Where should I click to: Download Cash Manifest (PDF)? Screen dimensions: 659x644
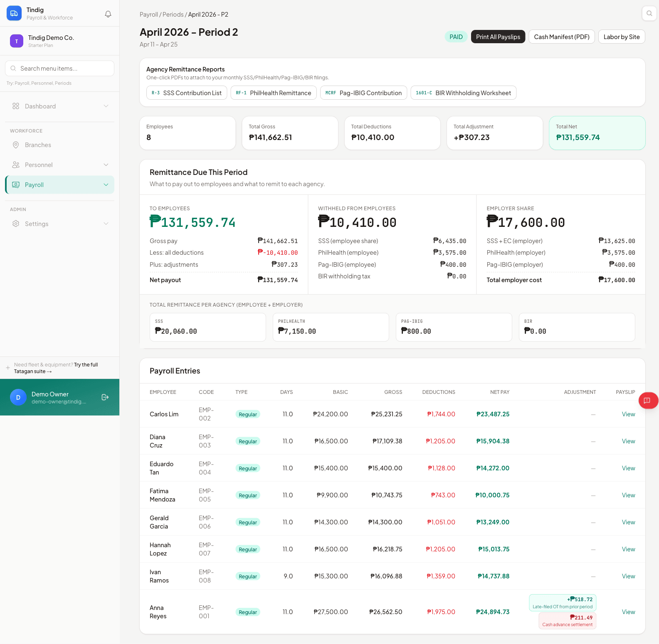click(x=562, y=37)
